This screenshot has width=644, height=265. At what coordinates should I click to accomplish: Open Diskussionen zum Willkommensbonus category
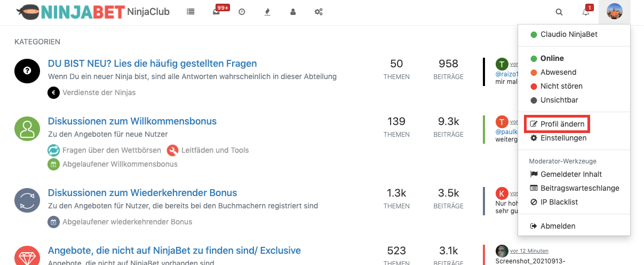click(x=132, y=121)
